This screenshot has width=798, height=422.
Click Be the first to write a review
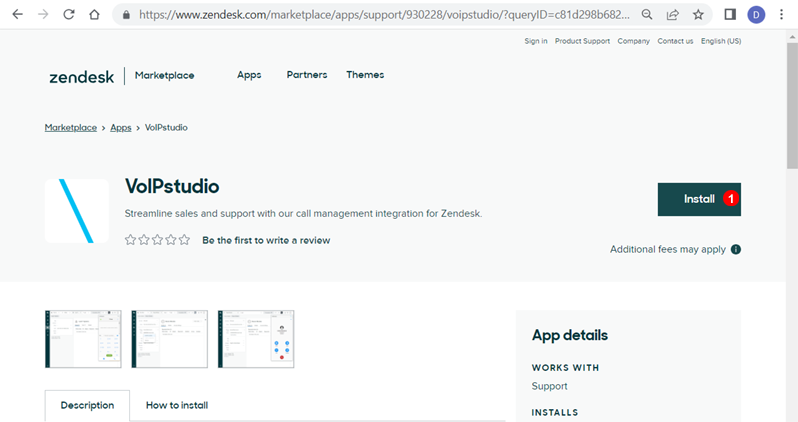pyautogui.click(x=266, y=240)
